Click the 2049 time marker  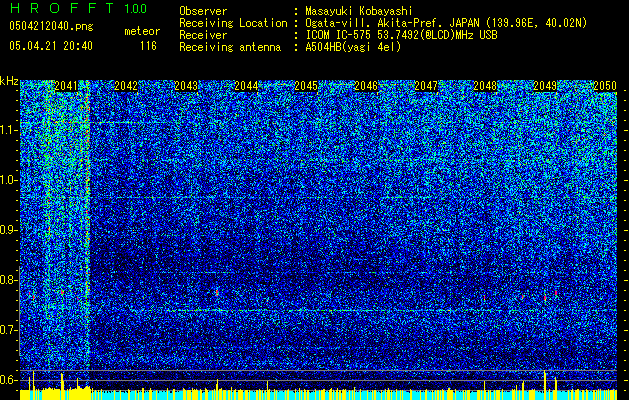pos(545,86)
